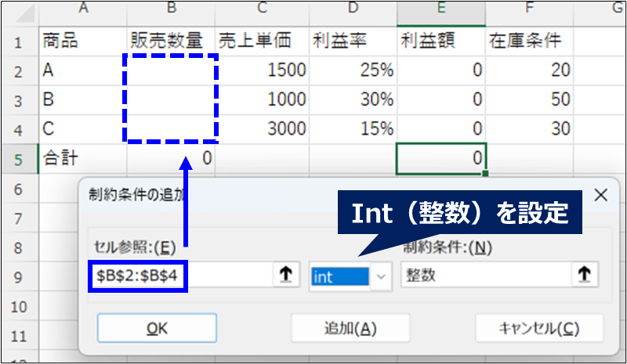Click the 制約条件 input field showing 整数
Image resolution: width=627 pixels, height=364 pixels.
tap(486, 276)
